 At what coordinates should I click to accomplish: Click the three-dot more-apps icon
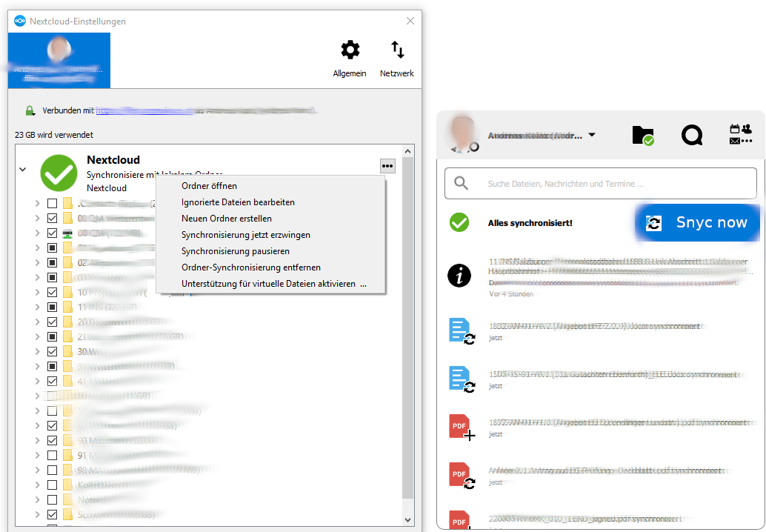coord(747,142)
